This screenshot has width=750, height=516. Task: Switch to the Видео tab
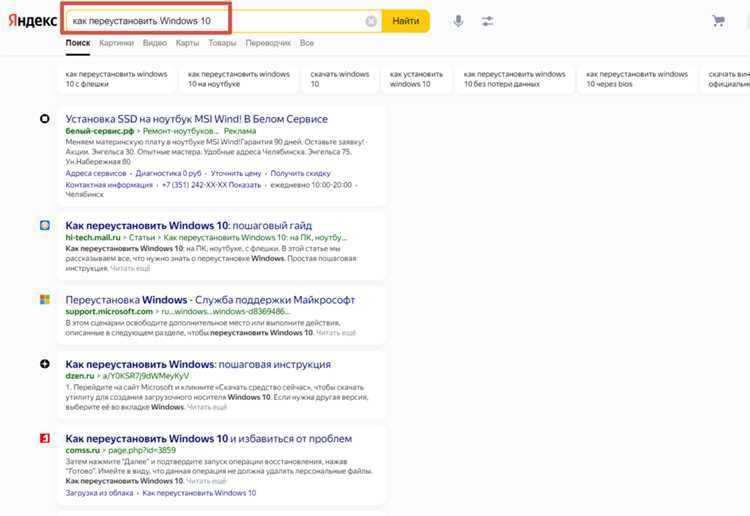[x=154, y=43]
